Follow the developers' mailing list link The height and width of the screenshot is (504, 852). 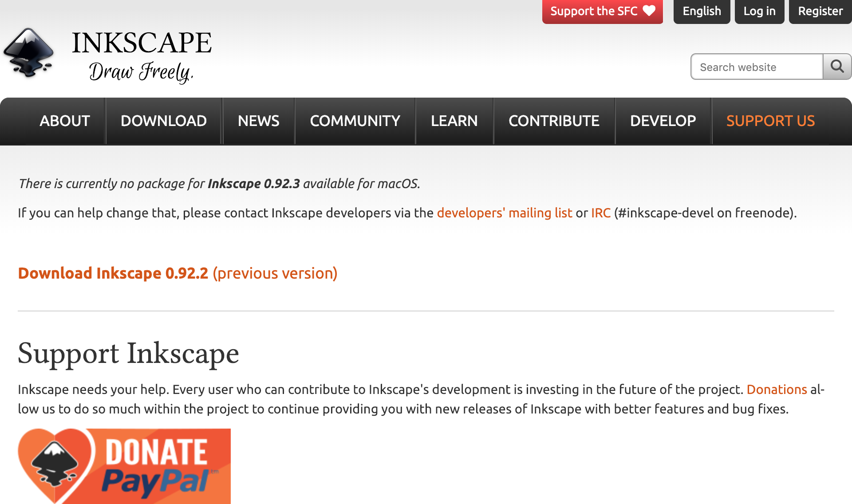(x=505, y=213)
